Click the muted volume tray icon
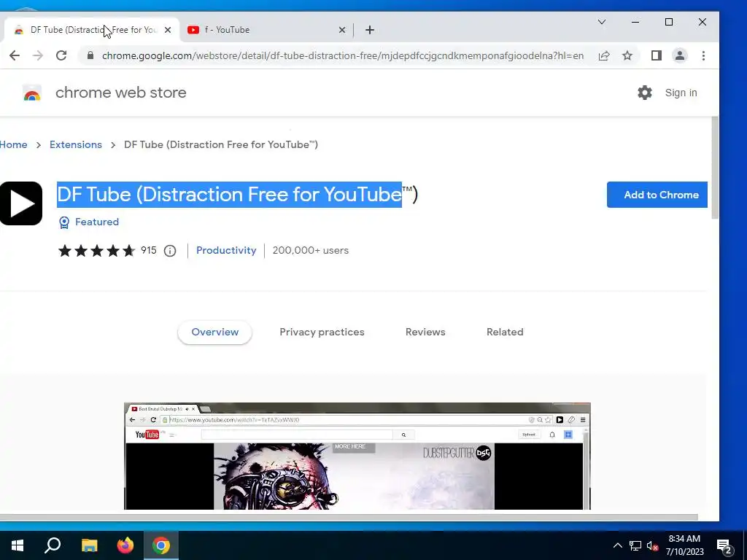 pyautogui.click(x=652, y=546)
